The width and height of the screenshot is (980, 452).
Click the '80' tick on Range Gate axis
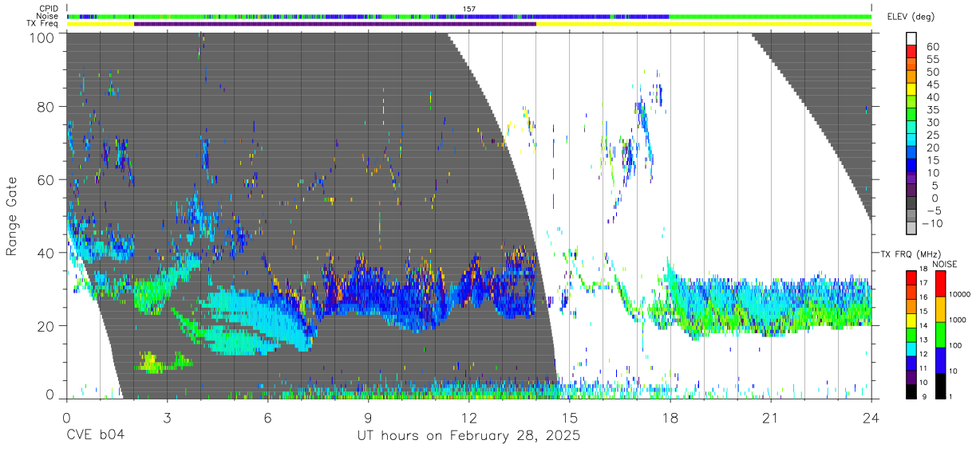click(x=46, y=106)
